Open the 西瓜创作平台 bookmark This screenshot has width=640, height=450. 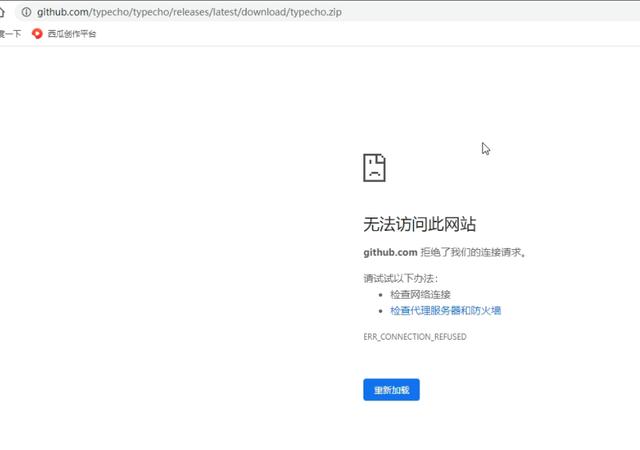coord(64,34)
